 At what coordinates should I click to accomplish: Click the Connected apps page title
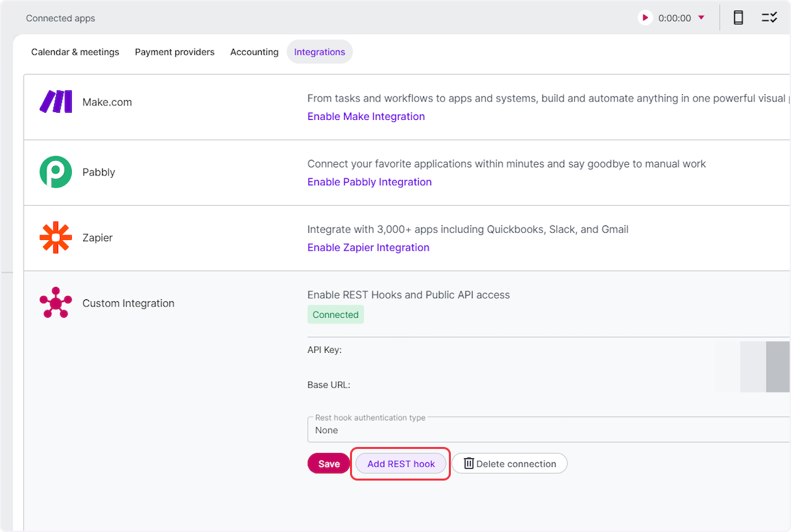[61, 18]
